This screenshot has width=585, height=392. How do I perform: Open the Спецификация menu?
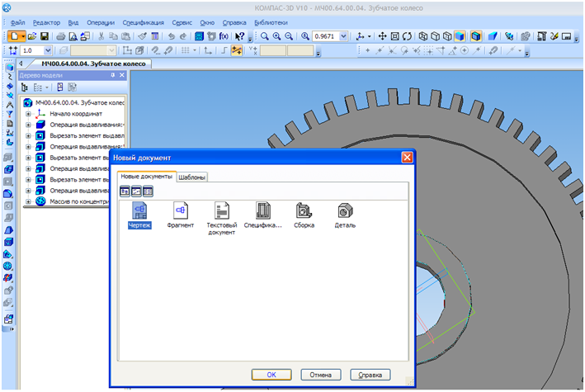coord(144,22)
